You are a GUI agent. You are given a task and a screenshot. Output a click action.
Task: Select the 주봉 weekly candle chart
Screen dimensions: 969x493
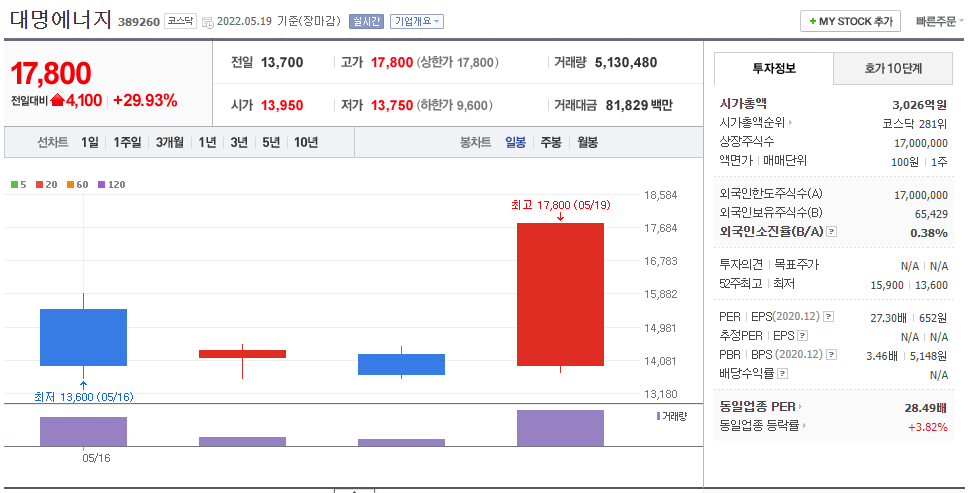point(551,142)
